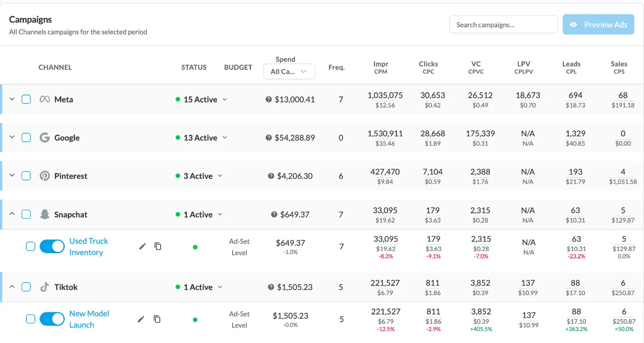644x343 pixels.
Task: Select the New Model Launch checkbox
Action: point(30,319)
